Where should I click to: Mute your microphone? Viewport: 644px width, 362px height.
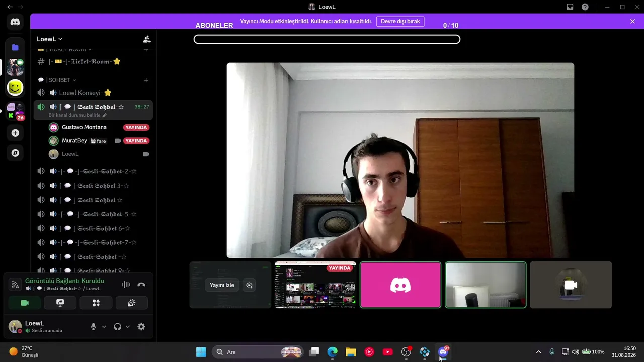pyautogui.click(x=93, y=327)
